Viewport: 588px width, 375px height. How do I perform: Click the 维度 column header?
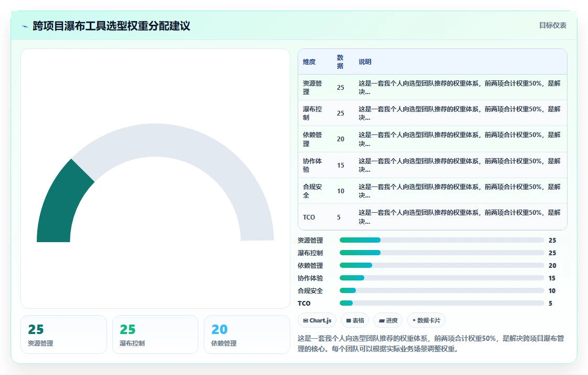(309, 62)
